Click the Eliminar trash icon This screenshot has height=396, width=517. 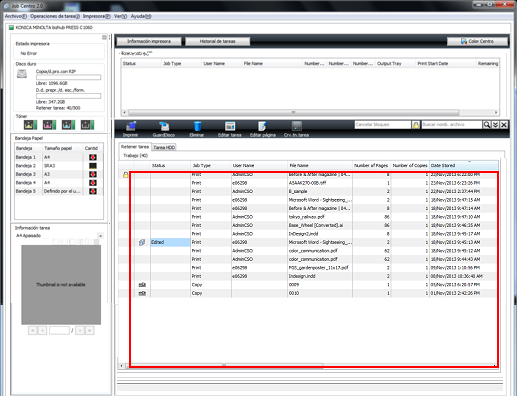pyautogui.click(x=197, y=126)
